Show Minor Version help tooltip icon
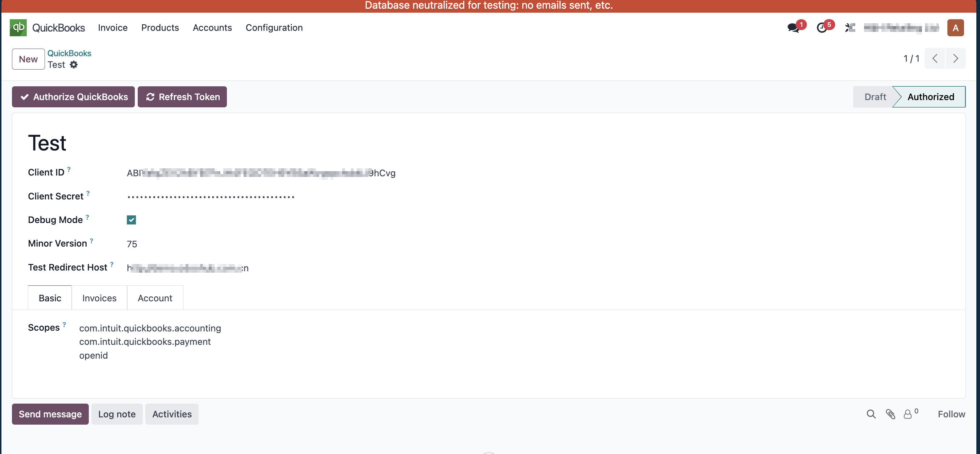Image resolution: width=980 pixels, height=454 pixels. point(91,240)
